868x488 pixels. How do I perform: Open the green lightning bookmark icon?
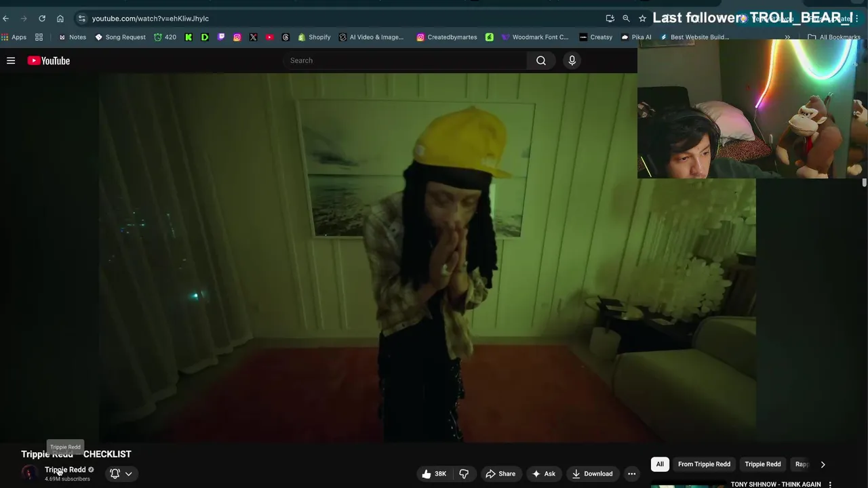click(490, 37)
